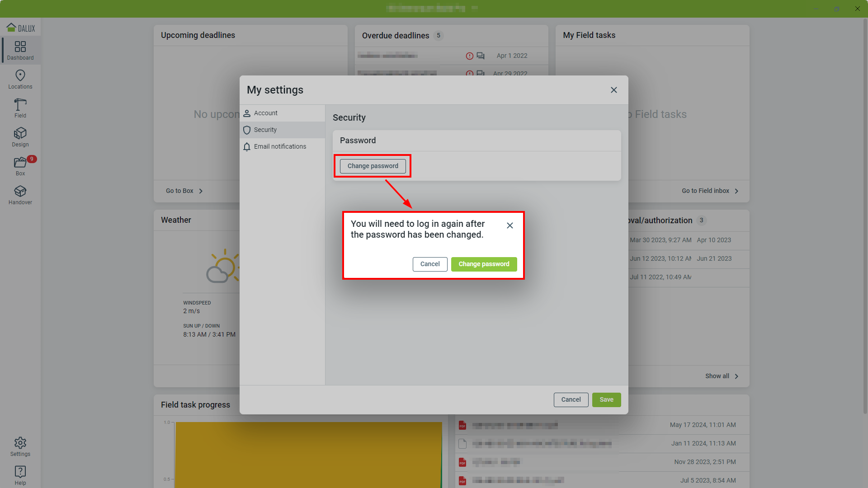This screenshot has height=488, width=868.
Task: Select the Security settings tab
Action: click(265, 130)
